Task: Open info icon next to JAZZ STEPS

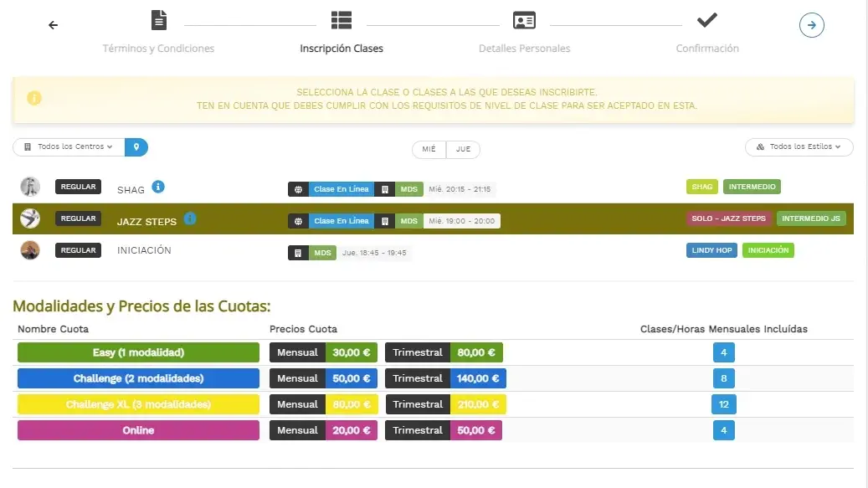Action: tap(190, 219)
